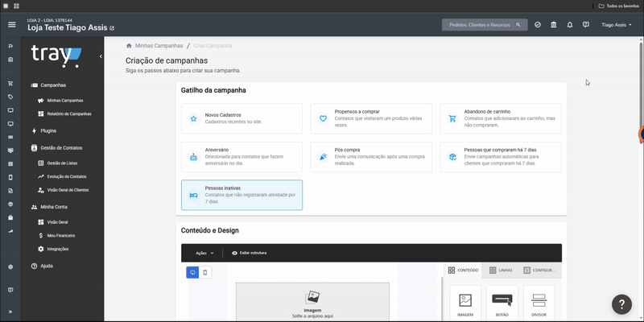Open Todos os favoritos in the browser bar
Screen dimensions: 644x322
pyautogui.click(x=619, y=6)
